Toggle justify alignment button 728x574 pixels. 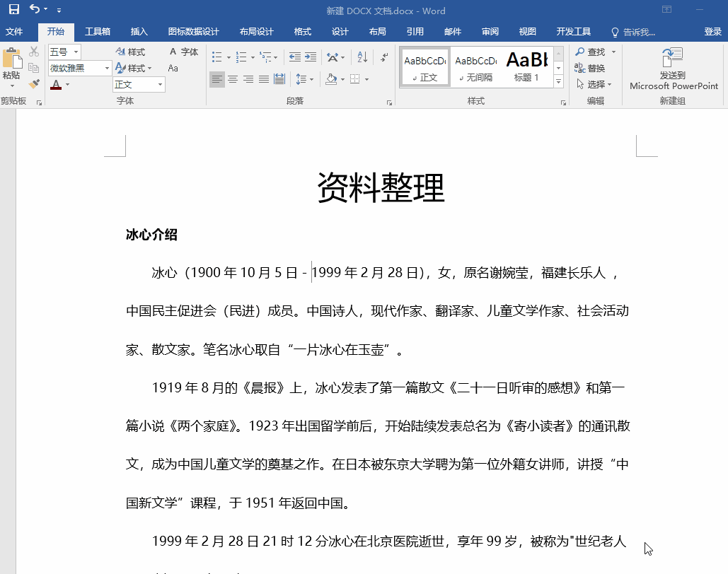264,79
